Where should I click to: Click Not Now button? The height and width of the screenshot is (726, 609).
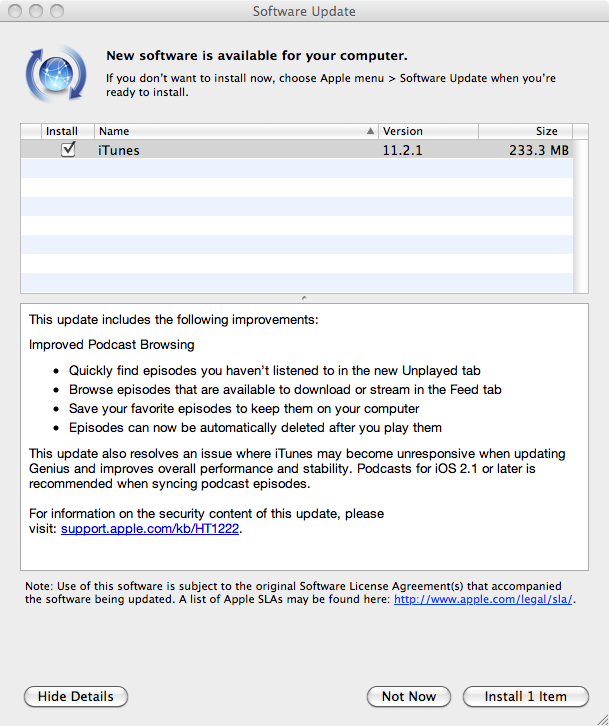(408, 696)
